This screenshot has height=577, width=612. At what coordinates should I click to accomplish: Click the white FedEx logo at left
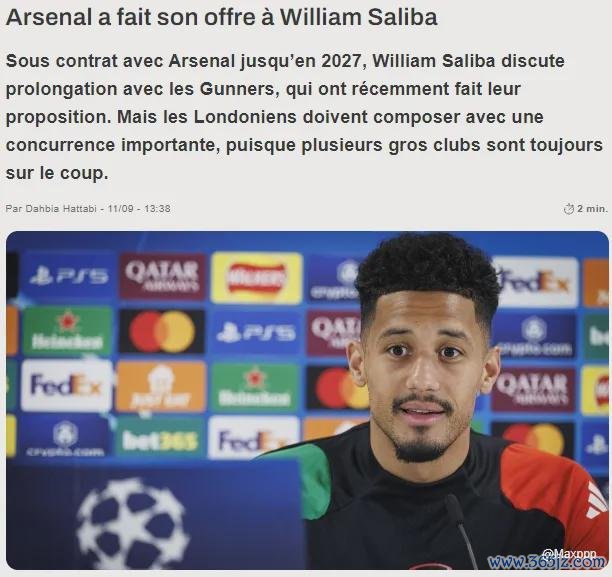pyautogui.click(x=66, y=385)
